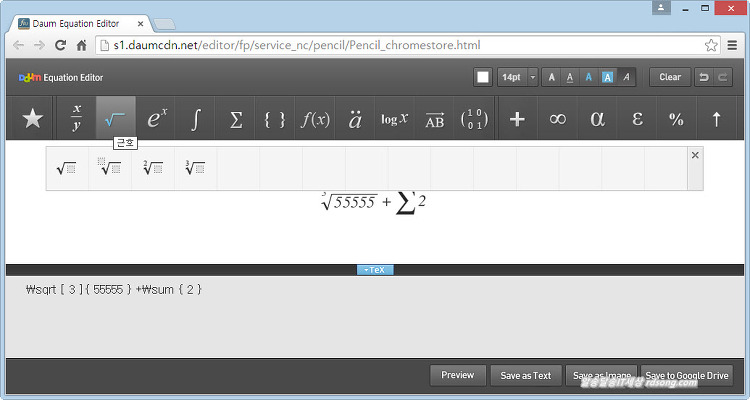The height and width of the screenshot is (400, 750).
Task: Open the favorites star category
Action: [33, 119]
